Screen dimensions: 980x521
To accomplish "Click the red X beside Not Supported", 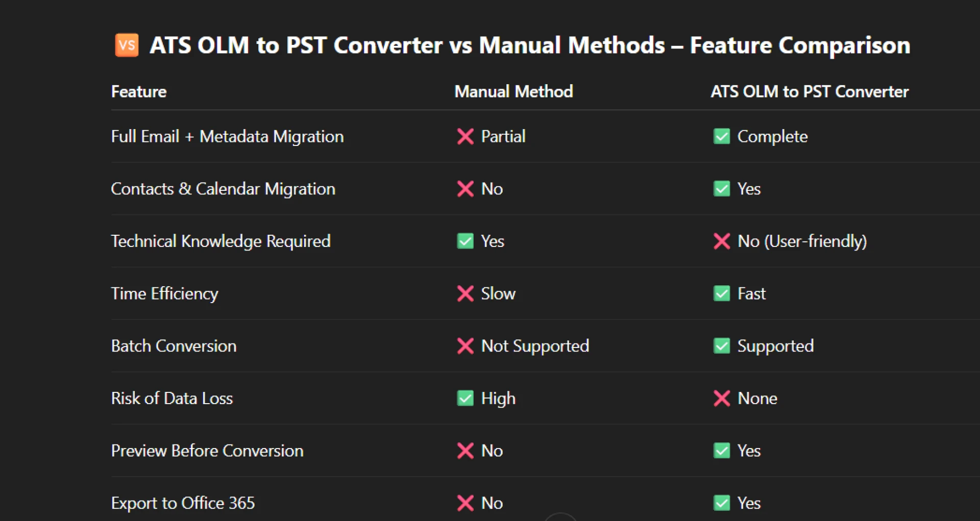I will click(465, 346).
